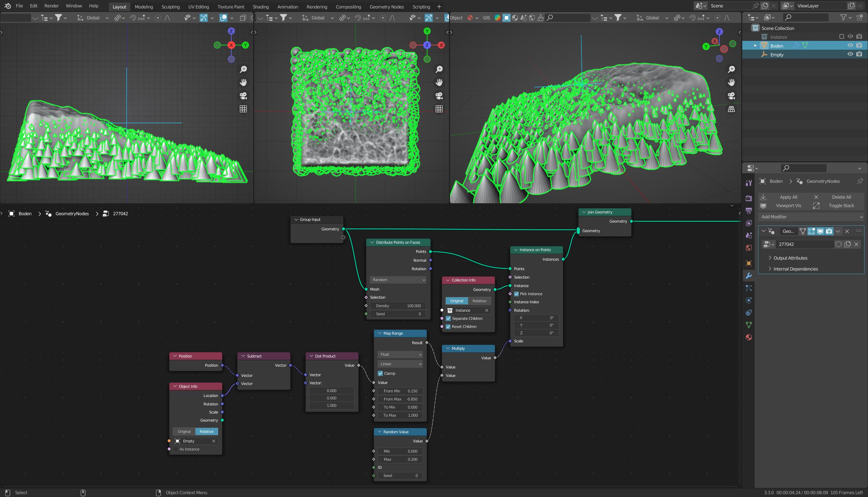Open the Modifier properties wrench tab
The height and width of the screenshot is (497, 868).
(749, 275)
